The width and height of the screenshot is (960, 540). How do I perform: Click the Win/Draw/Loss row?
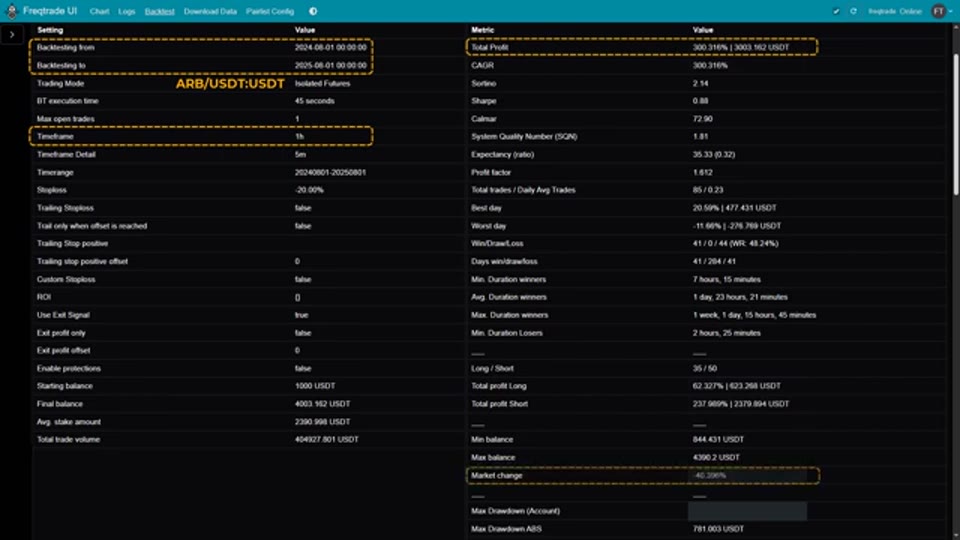706,244
